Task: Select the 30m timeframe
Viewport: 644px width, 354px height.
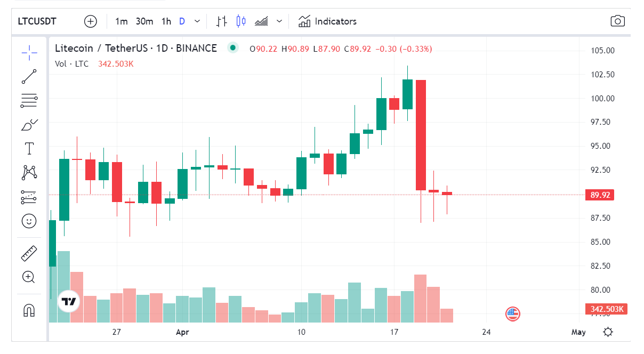Action: coord(144,21)
